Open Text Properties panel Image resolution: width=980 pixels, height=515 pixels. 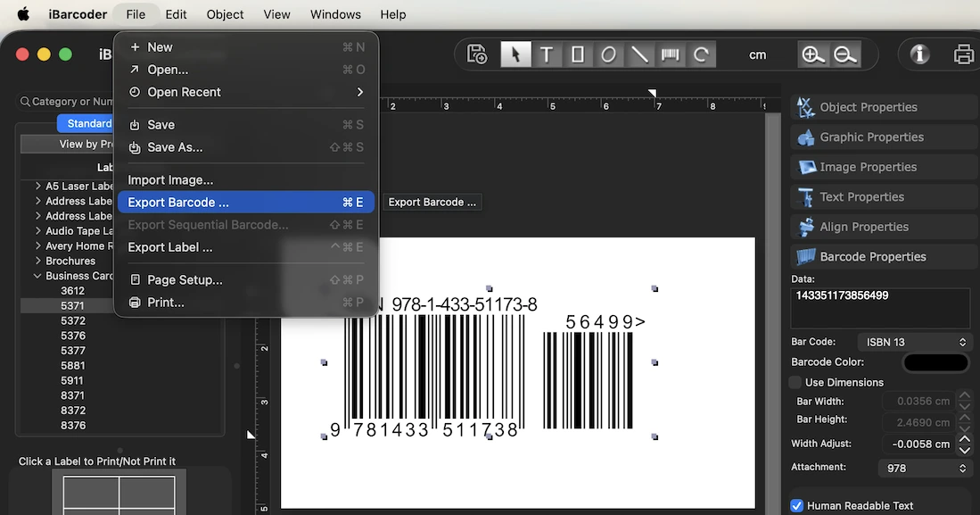tap(884, 197)
